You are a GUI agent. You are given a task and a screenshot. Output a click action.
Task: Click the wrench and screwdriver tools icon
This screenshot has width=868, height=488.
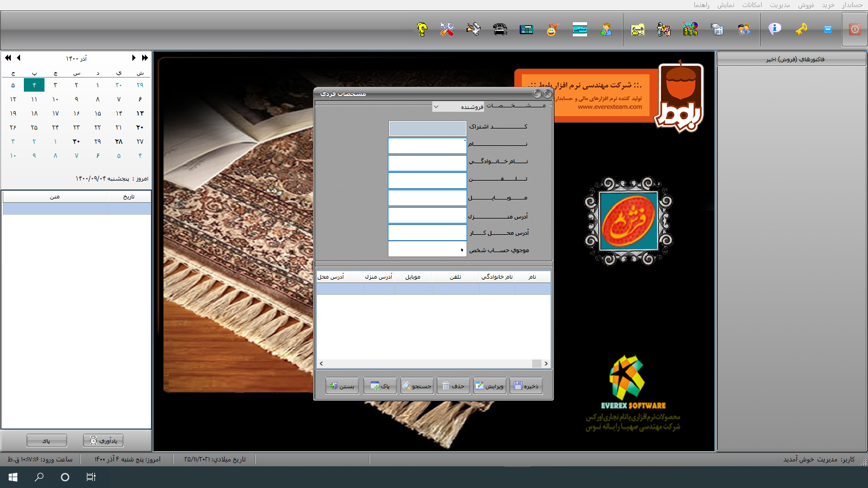click(x=447, y=29)
